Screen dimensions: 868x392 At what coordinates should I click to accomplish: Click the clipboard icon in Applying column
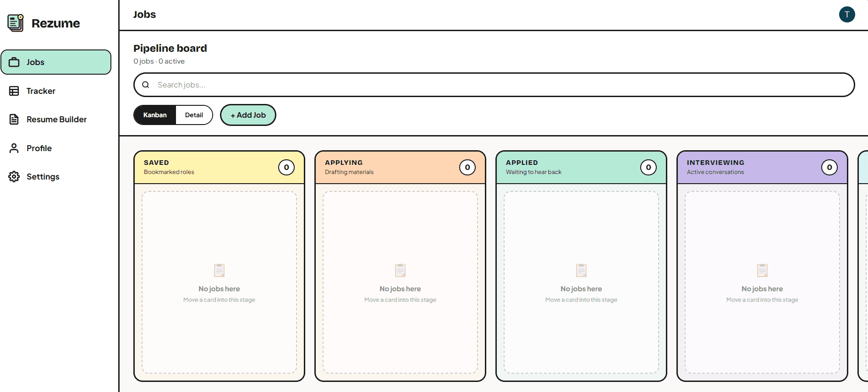(401, 270)
